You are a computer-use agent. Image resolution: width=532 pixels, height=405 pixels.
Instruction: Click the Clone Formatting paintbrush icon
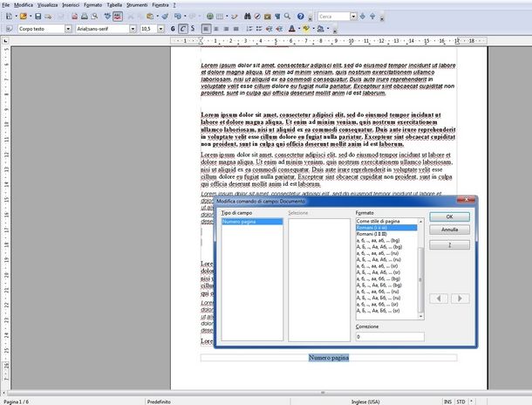click(165, 16)
